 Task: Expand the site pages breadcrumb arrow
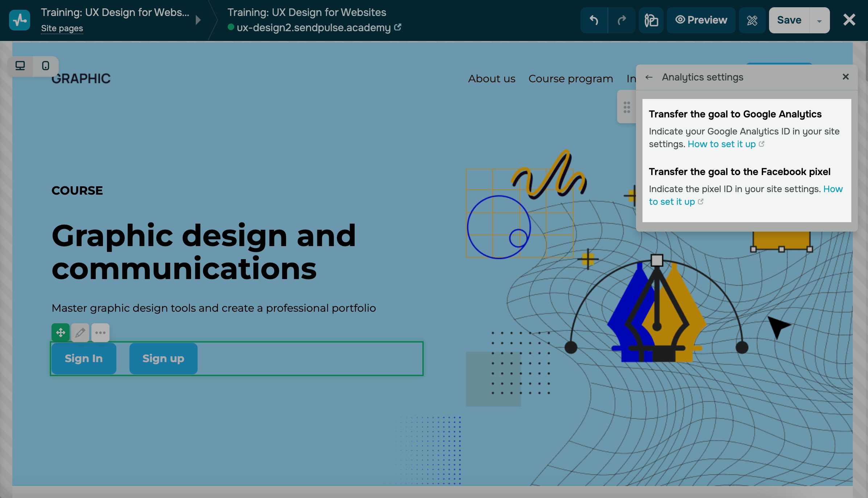tap(198, 20)
